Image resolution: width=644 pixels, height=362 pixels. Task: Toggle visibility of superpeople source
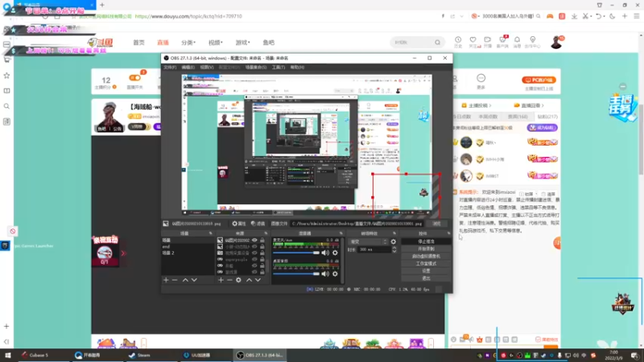tap(254, 259)
